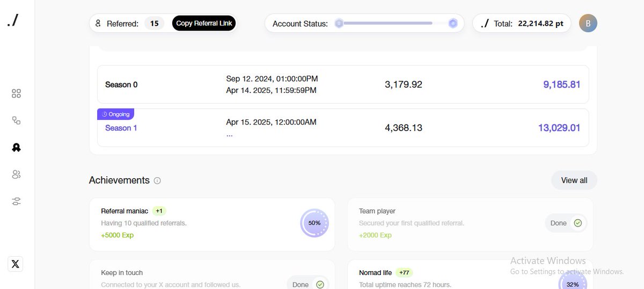Click Keep in touch Done checkmark
The width and height of the screenshot is (644, 289).
(x=320, y=285)
